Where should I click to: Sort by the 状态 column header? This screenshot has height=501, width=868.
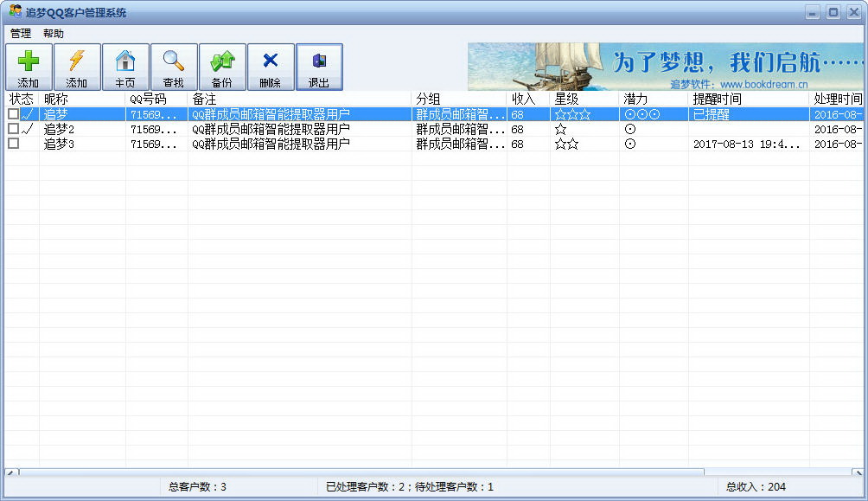point(22,100)
